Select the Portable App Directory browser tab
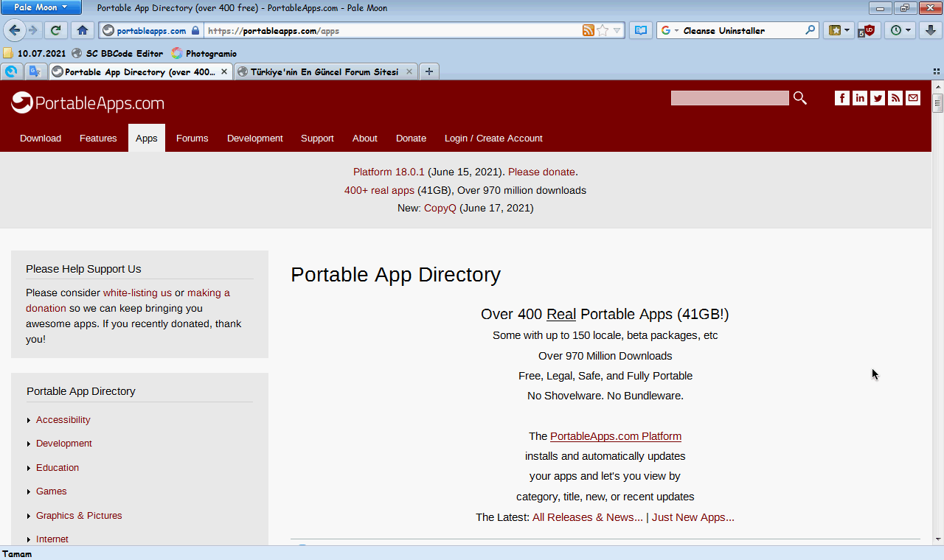 click(140, 71)
